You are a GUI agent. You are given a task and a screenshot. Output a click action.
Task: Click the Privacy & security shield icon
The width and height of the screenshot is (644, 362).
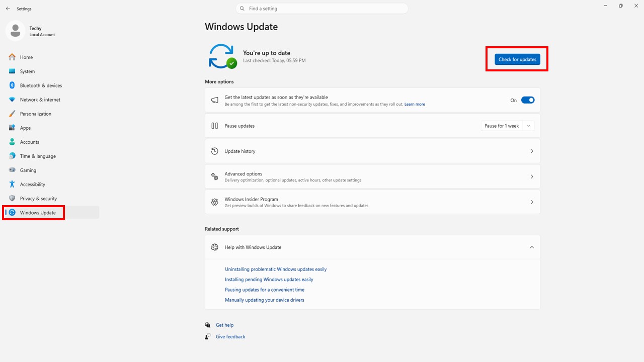[12, 199]
